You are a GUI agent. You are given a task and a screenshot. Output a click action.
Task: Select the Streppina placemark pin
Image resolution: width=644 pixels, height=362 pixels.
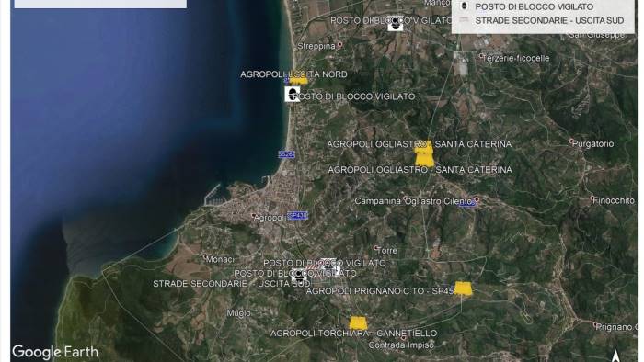pyautogui.click(x=339, y=45)
